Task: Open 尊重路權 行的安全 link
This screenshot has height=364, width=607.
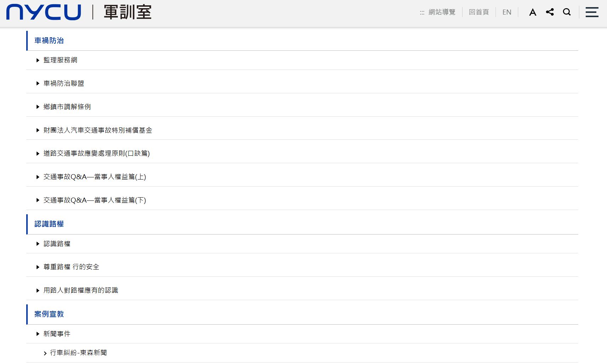Action: tap(71, 267)
